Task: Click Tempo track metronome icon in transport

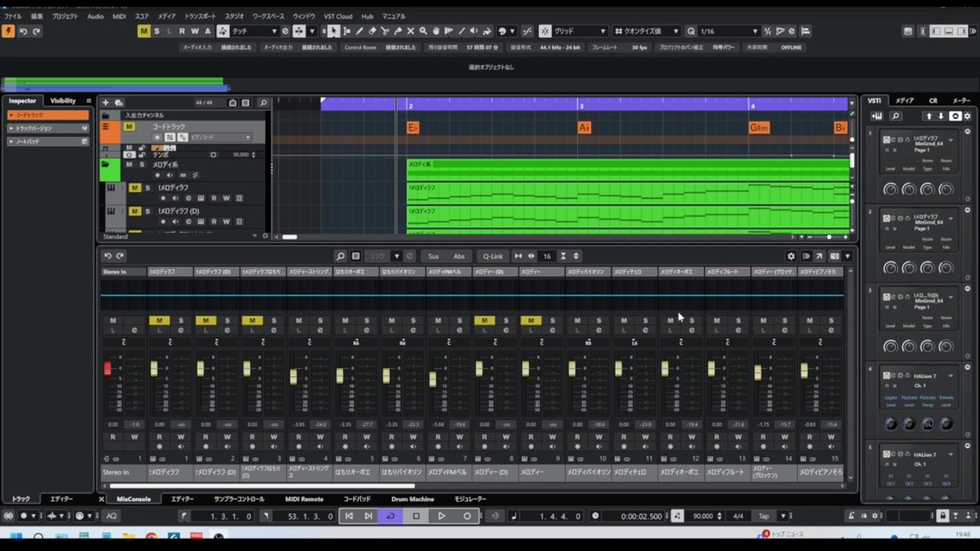Action: tap(677, 516)
